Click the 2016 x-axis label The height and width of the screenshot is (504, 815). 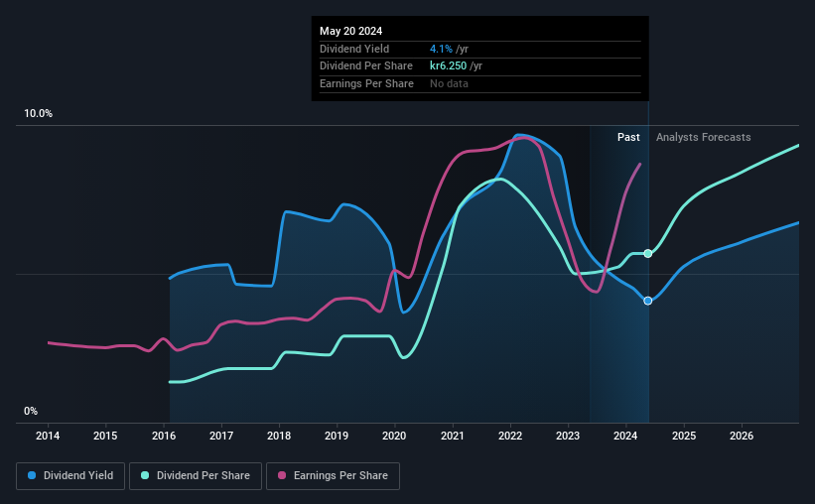(x=163, y=436)
